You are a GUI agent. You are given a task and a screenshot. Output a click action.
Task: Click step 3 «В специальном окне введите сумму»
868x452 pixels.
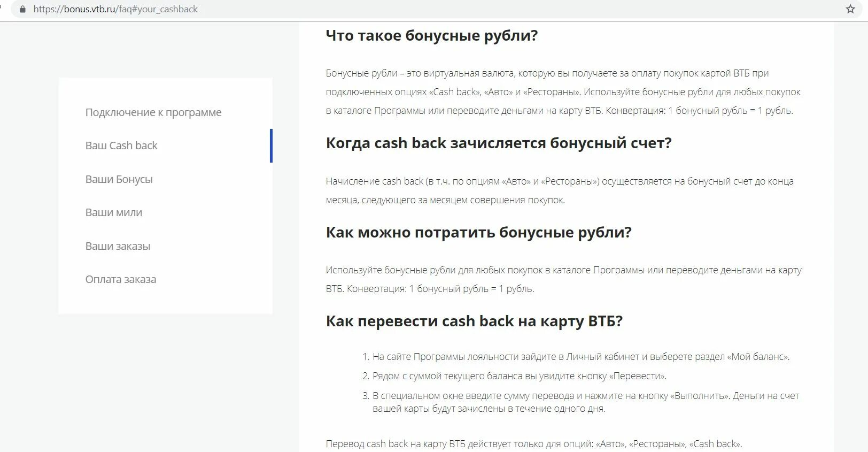click(x=586, y=402)
